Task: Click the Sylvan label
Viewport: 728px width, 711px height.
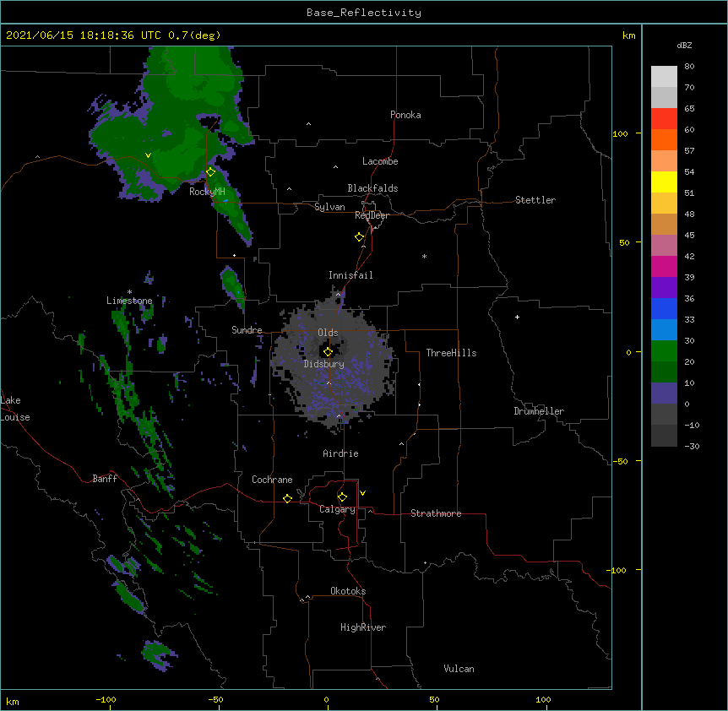Action: (x=329, y=207)
